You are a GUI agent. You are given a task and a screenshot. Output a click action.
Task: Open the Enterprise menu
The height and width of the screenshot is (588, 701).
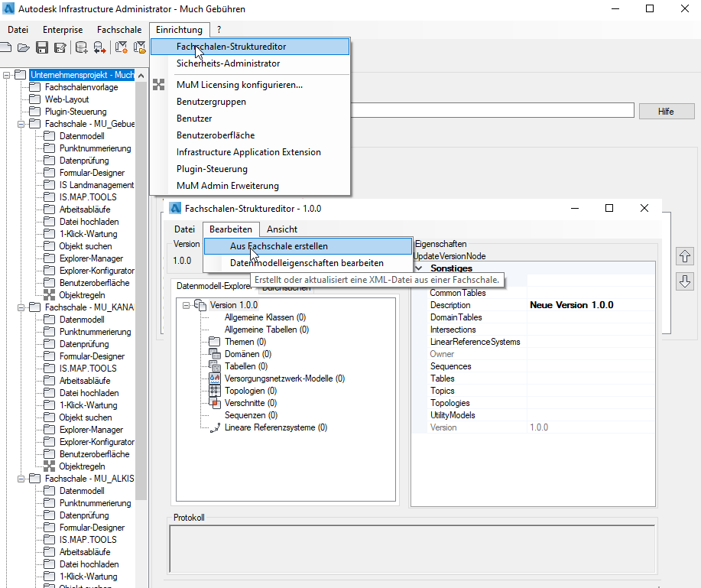63,30
